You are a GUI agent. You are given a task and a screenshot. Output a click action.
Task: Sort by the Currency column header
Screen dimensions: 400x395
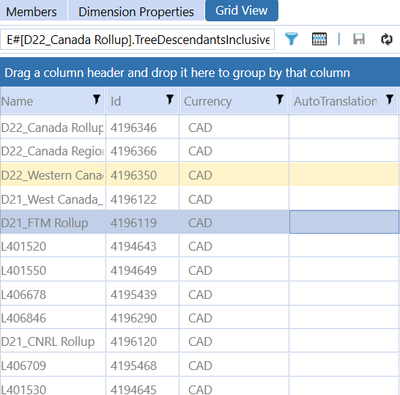pos(208,101)
